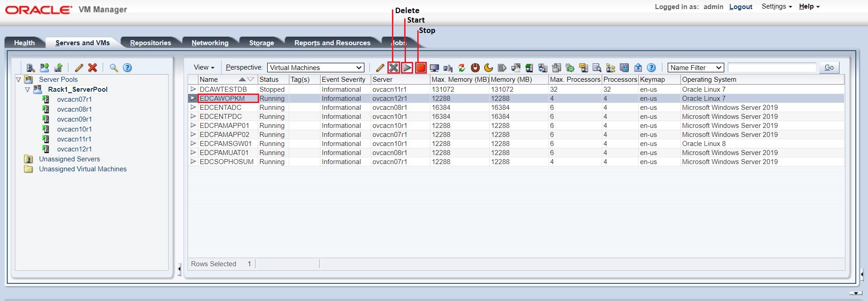
Task: Collapse the Rack1_ServerPool tree node
Action: pos(28,89)
